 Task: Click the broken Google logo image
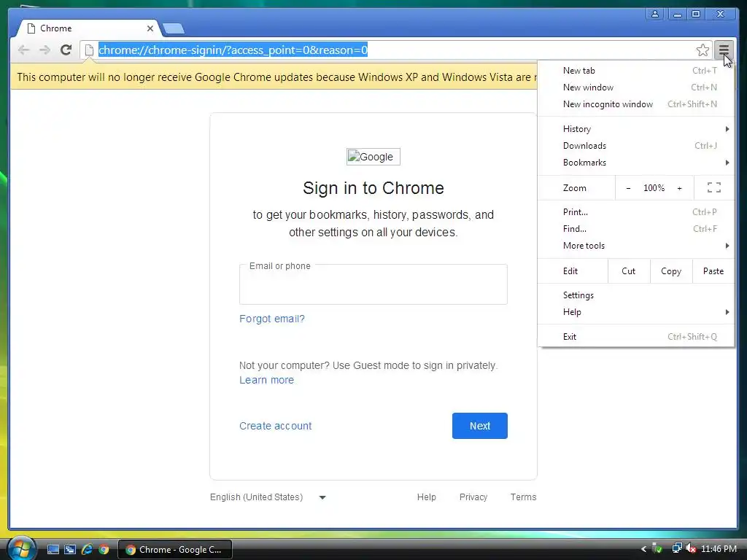pos(373,157)
